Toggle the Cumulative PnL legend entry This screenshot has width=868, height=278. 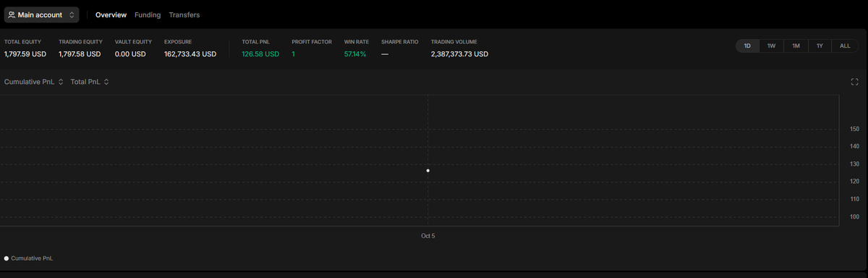pos(28,258)
